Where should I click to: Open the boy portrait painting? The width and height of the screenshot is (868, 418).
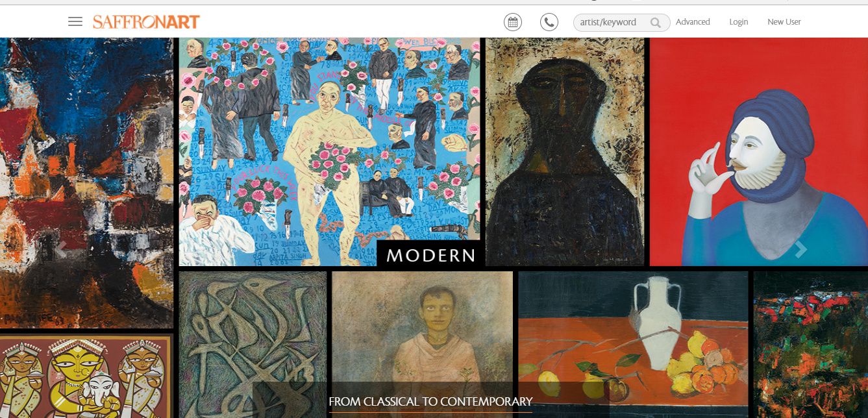(x=422, y=345)
